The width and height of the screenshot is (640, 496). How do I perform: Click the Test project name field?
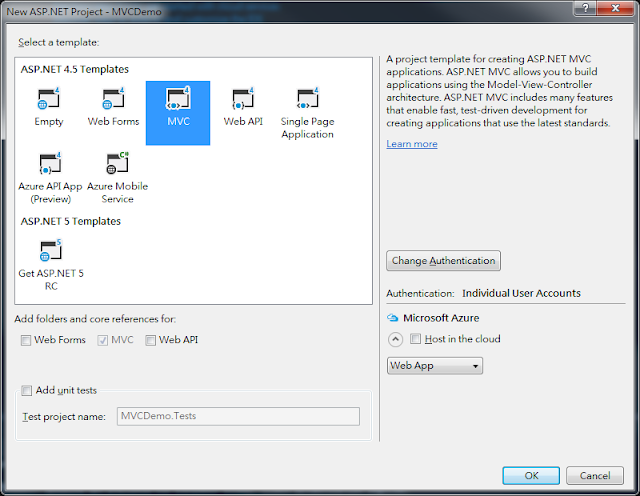click(x=238, y=416)
